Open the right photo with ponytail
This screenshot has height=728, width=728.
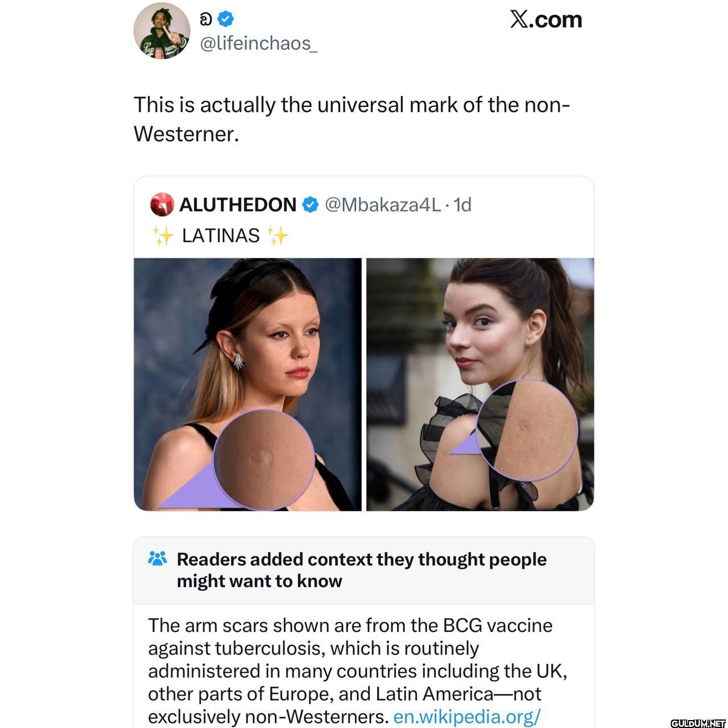point(480,384)
